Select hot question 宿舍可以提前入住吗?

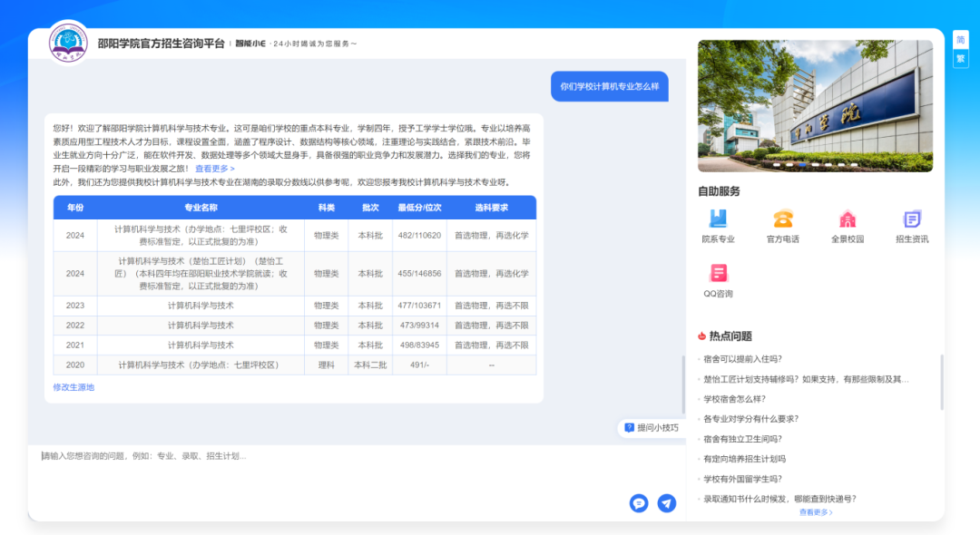(742, 359)
